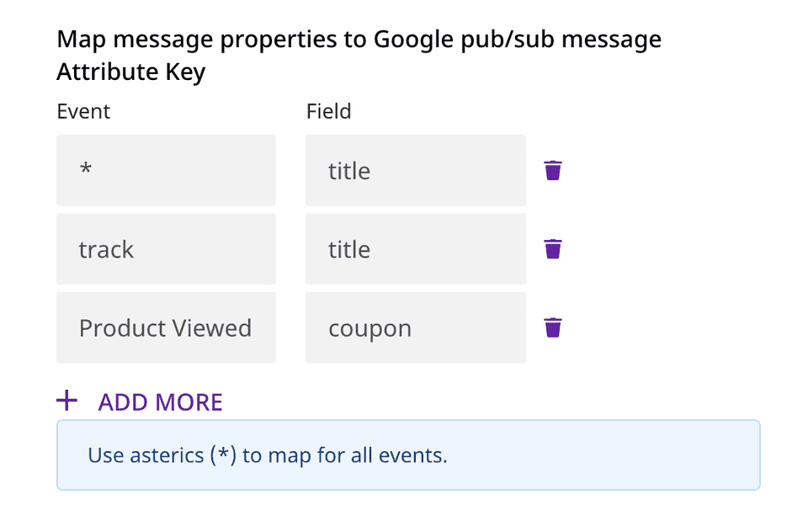Click the plus icon beside ADD MORE
Image resolution: width=808 pixels, height=532 pixels.
(x=66, y=401)
